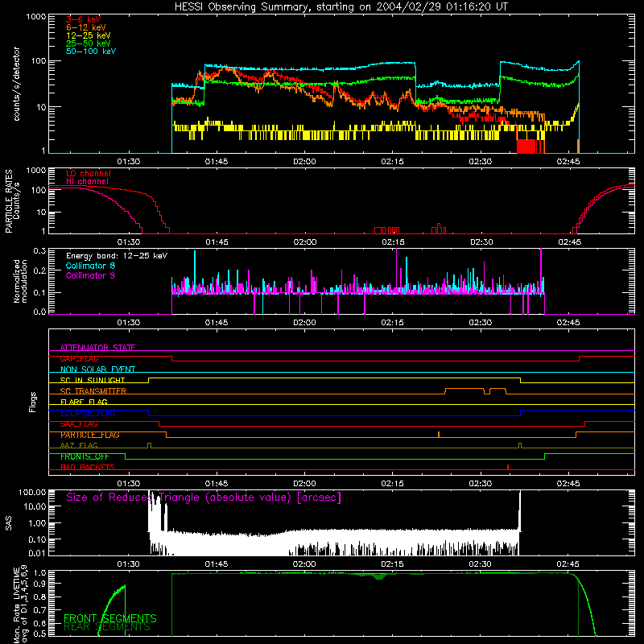This screenshot has width=644, height=644.
Task: Click the Size of Reduced Triangle label
Action: 204,497
